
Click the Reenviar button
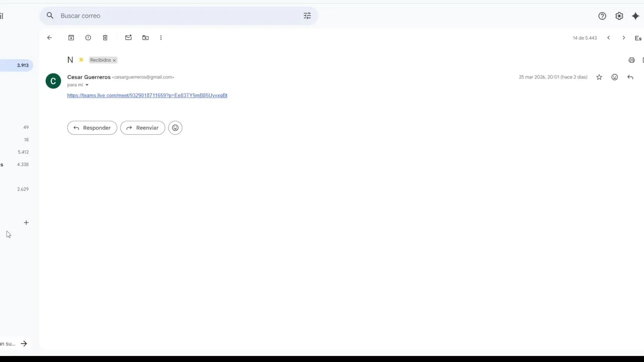pos(142,128)
